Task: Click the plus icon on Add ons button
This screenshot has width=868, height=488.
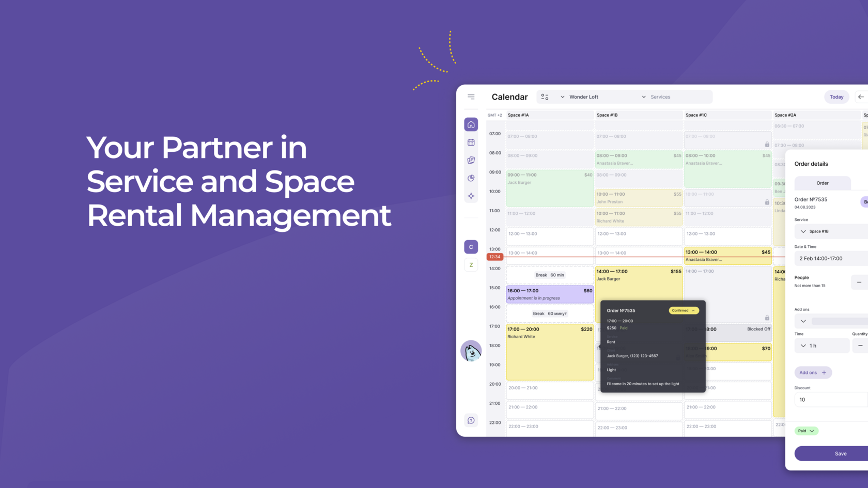Action: [824, 372]
